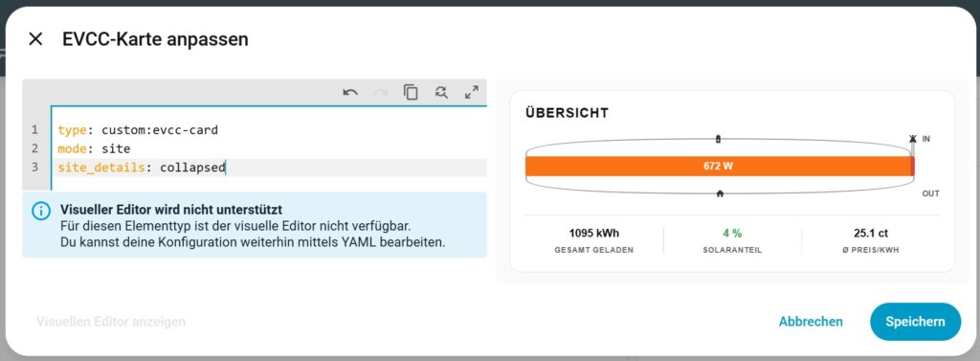
Task: Click the red segment at bar end
Action: [x=912, y=166]
